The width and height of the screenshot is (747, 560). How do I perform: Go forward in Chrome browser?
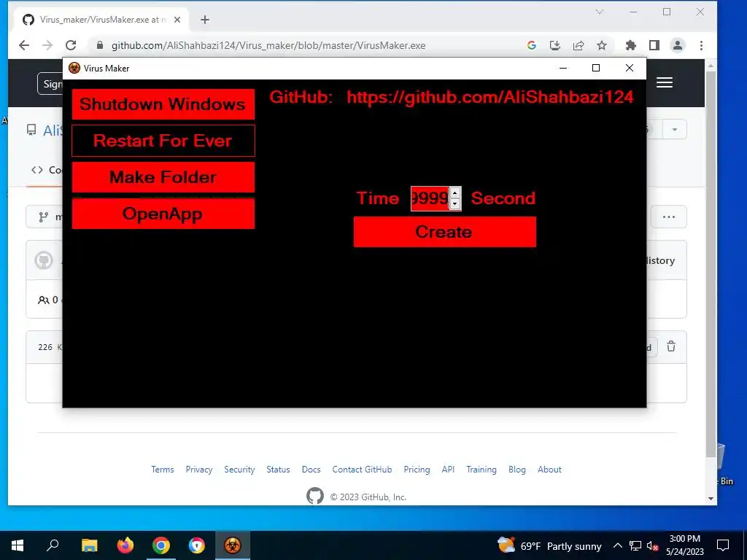(x=47, y=45)
